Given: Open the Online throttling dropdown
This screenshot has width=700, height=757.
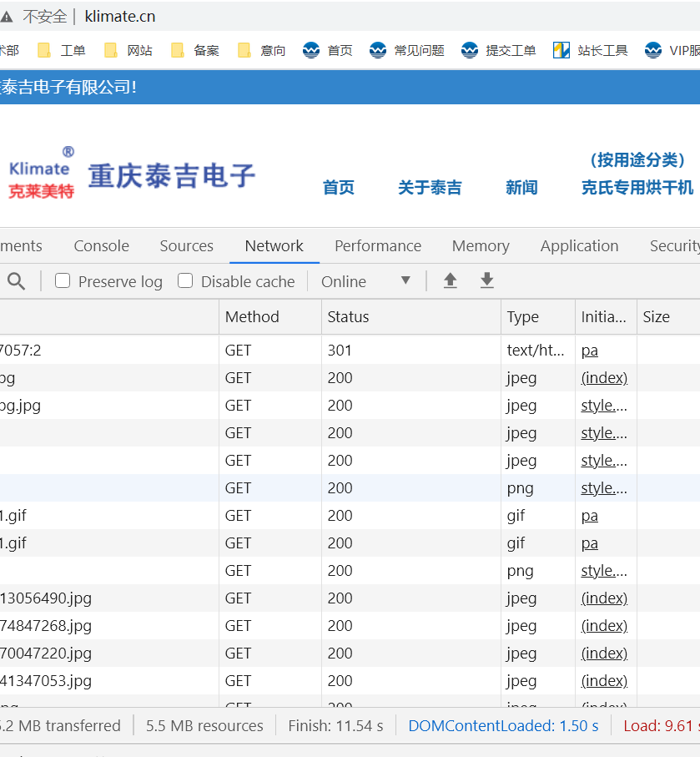Looking at the screenshot, I should [366, 281].
